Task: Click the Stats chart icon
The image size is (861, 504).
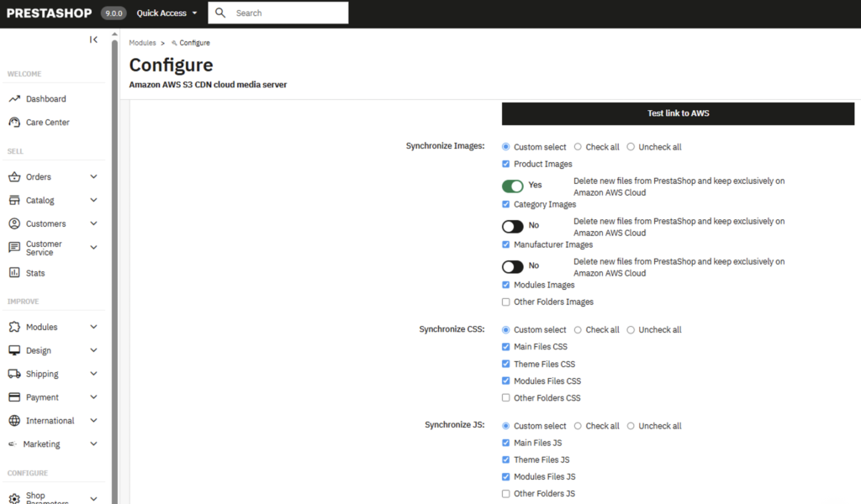Action: click(x=14, y=272)
